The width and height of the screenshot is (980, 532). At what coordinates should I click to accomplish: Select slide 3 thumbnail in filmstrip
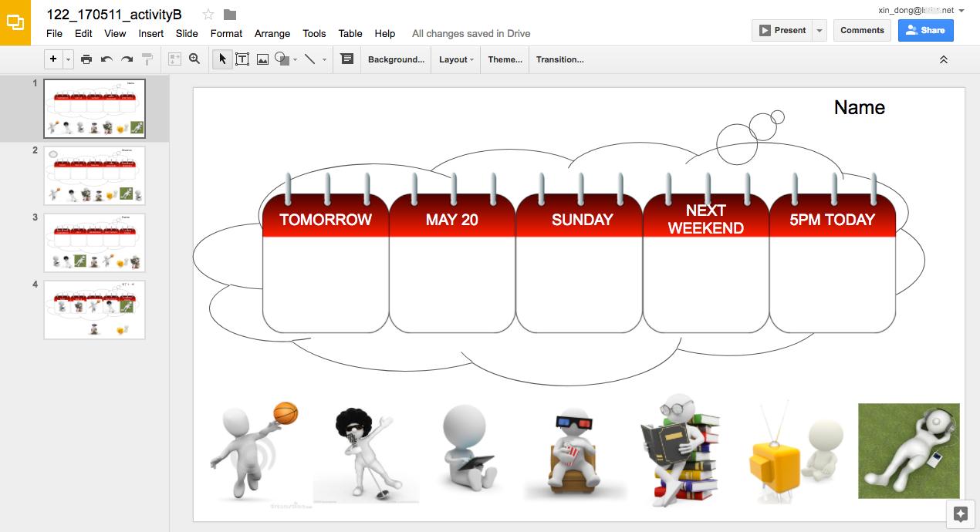click(x=94, y=243)
